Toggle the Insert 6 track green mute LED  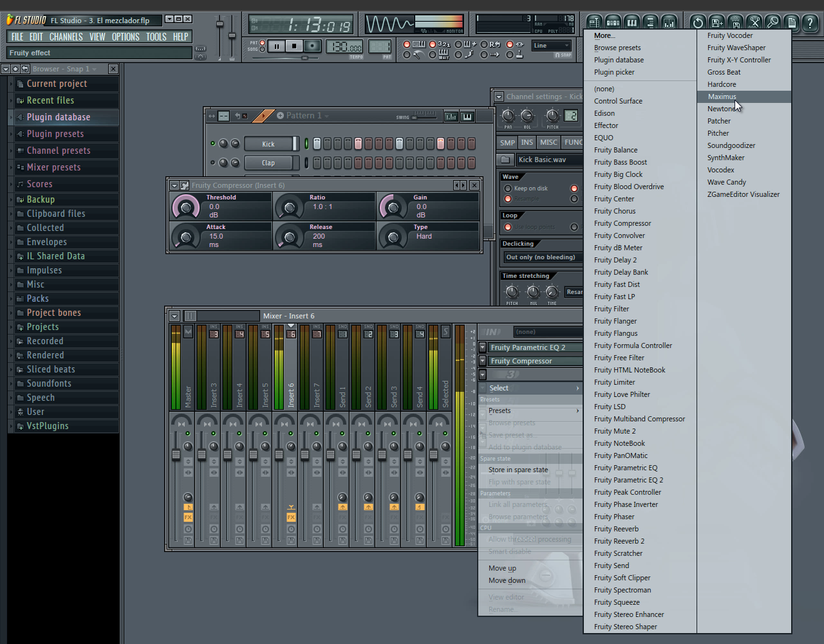coord(291,434)
